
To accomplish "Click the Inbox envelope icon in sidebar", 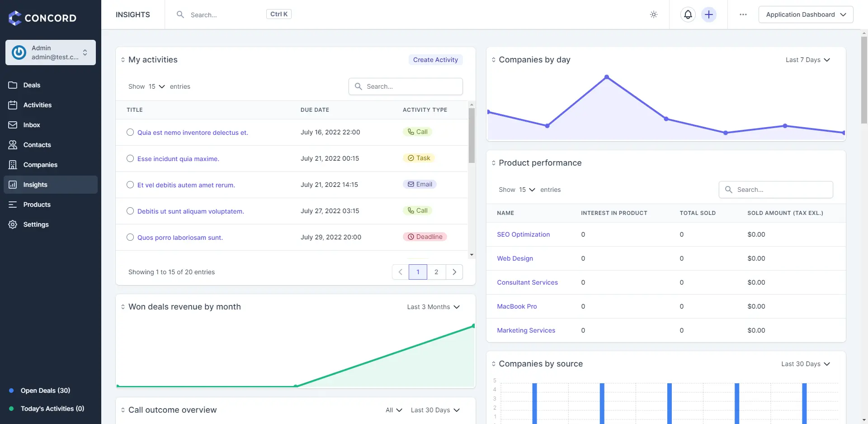I will coord(13,125).
